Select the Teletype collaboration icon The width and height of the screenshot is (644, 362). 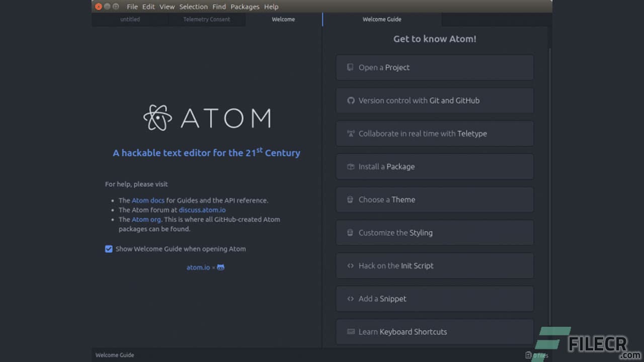pyautogui.click(x=350, y=133)
